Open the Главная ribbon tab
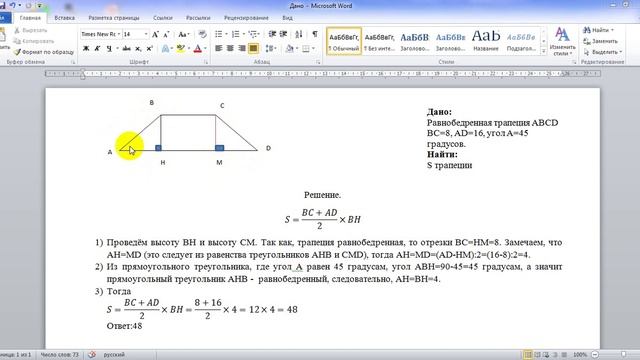 [x=30, y=18]
